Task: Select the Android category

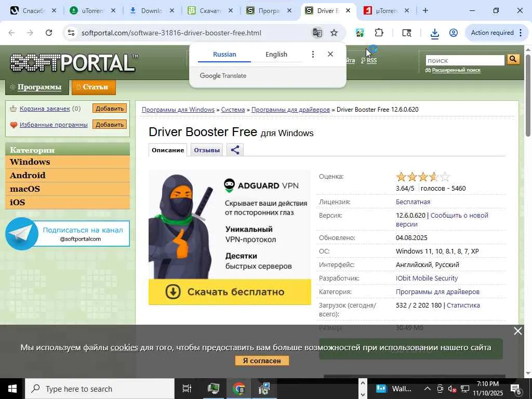Action: [x=68, y=176]
